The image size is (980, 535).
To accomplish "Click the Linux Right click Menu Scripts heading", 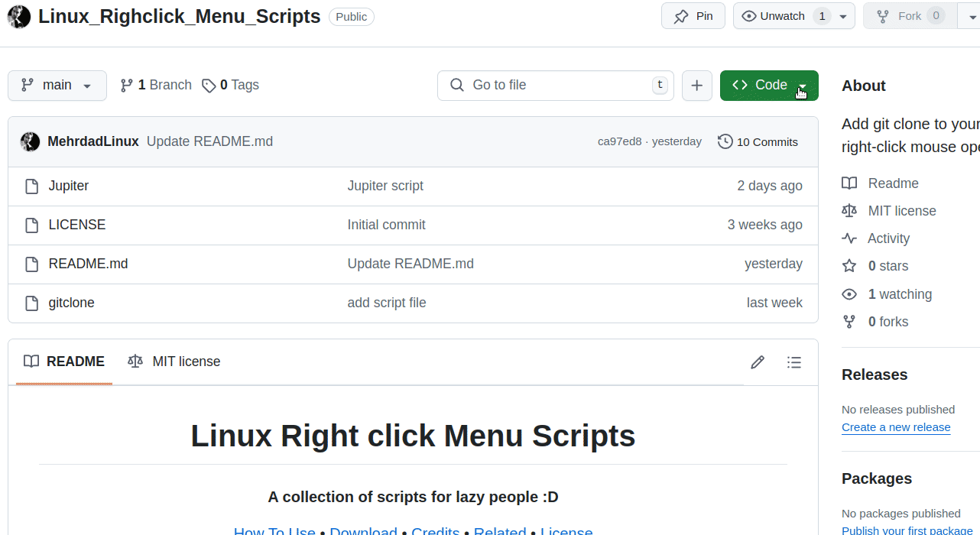I will 413,436.
